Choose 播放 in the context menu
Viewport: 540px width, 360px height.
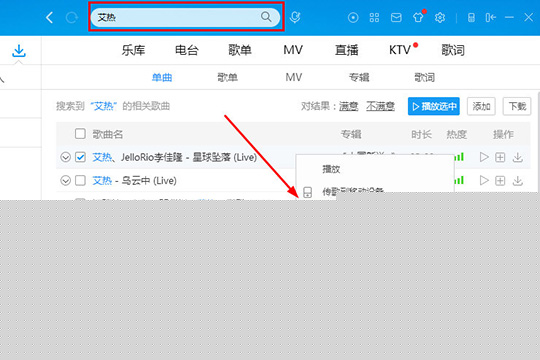[x=331, y=169]
